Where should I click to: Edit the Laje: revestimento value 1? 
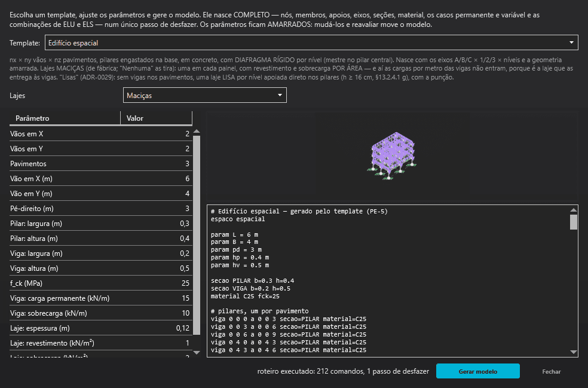(157, 343)
